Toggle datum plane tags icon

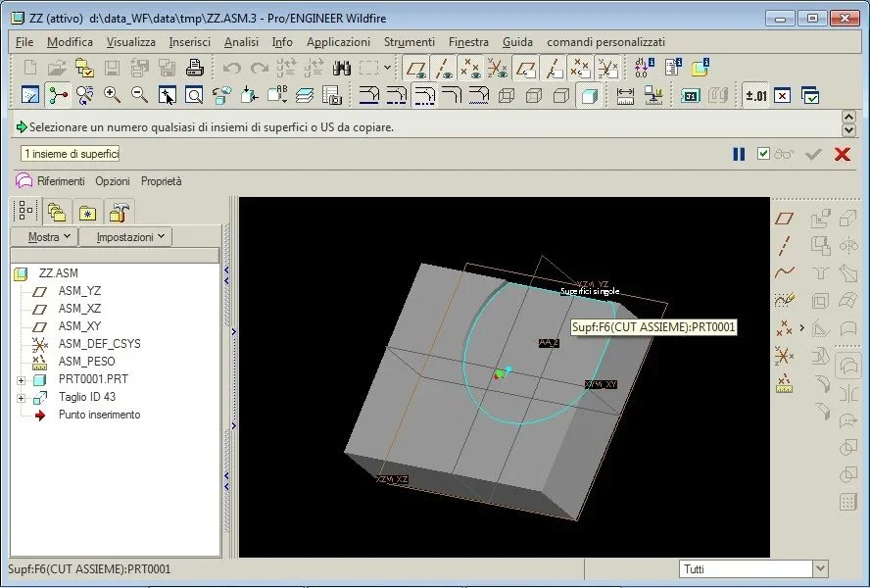(525, 69)
